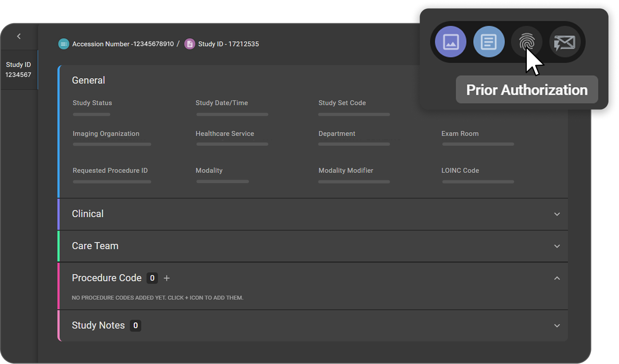This screenshot has width=619, height=364.
Task: Open the report document icon in blue circle
Action: tap(489, 42)
